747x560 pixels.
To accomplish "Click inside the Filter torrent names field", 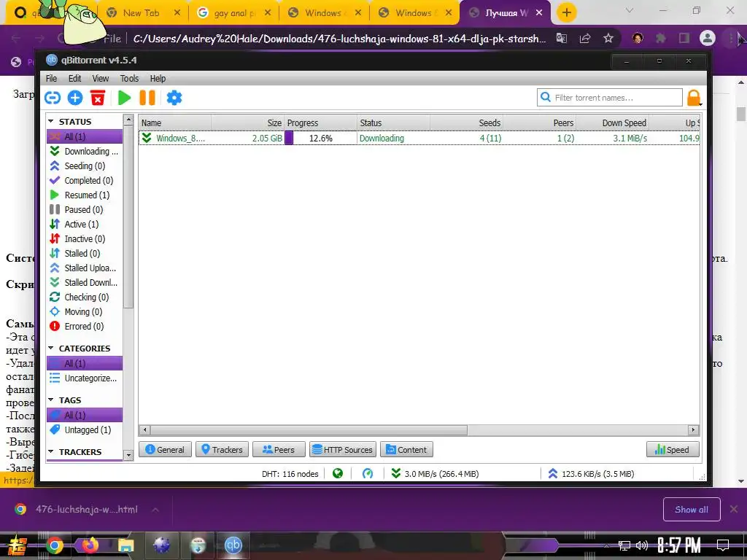I will click(x=610, y=98).
